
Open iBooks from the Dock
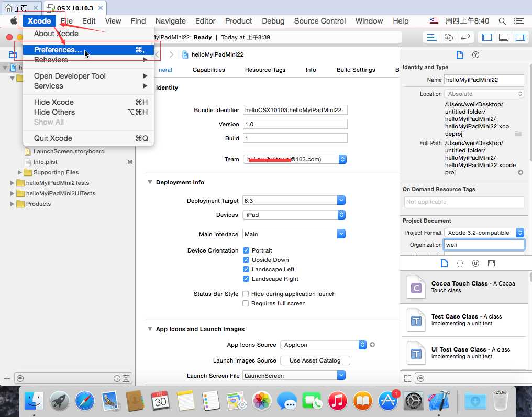363,401
